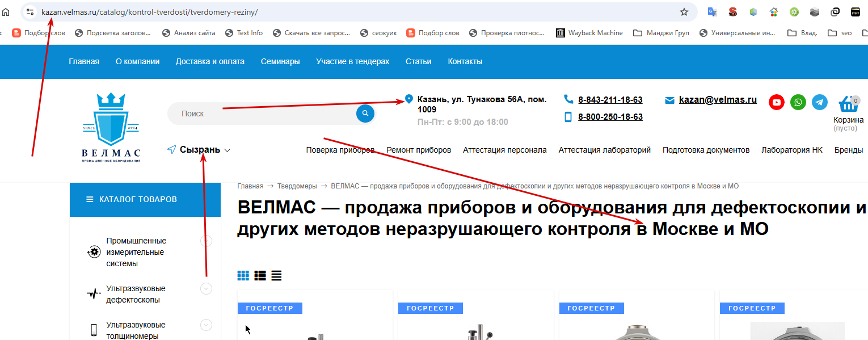
Task: Click the browser home icon
Action: [6, 12]
